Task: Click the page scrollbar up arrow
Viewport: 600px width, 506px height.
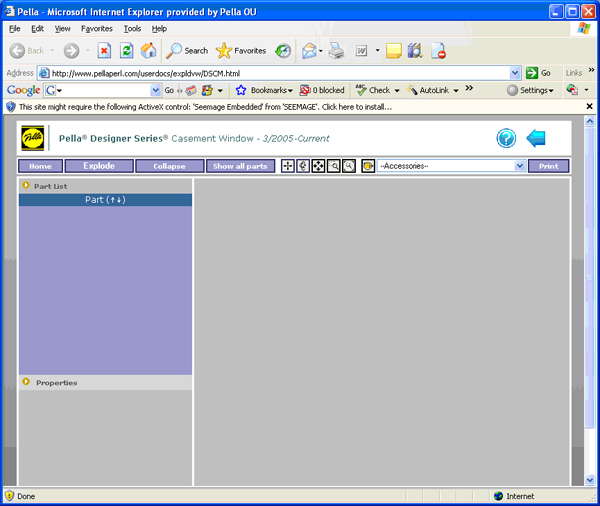Action: click(x=590, y=121)
